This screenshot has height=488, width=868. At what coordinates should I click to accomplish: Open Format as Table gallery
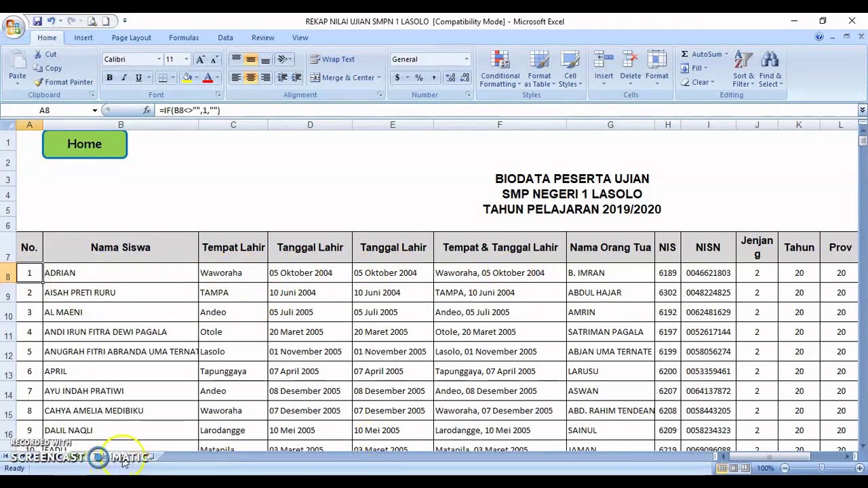[539, 69]
